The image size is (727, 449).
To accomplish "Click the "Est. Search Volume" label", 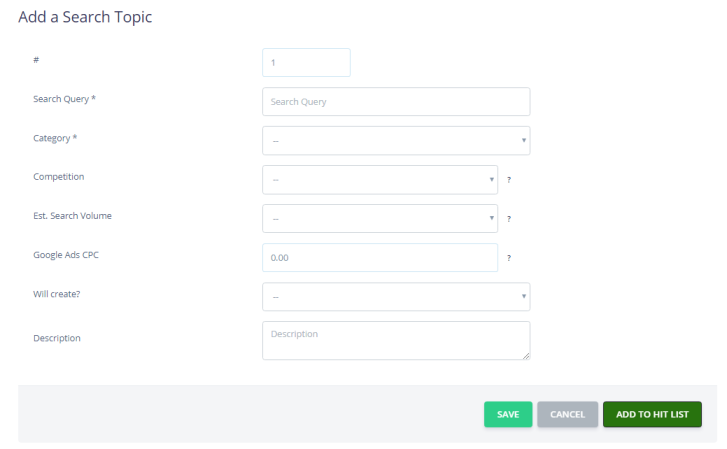I will click(x=72, y=216).
